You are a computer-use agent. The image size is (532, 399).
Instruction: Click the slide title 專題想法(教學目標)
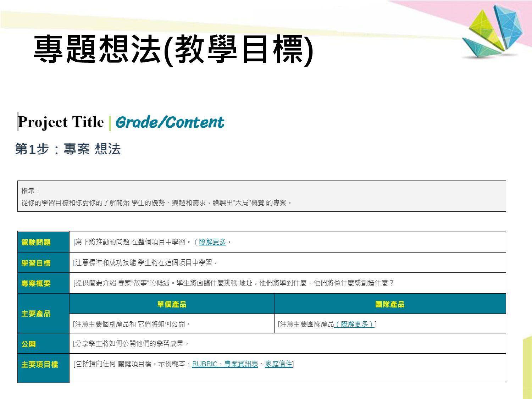pyautogui.click(x=174, y=50)
